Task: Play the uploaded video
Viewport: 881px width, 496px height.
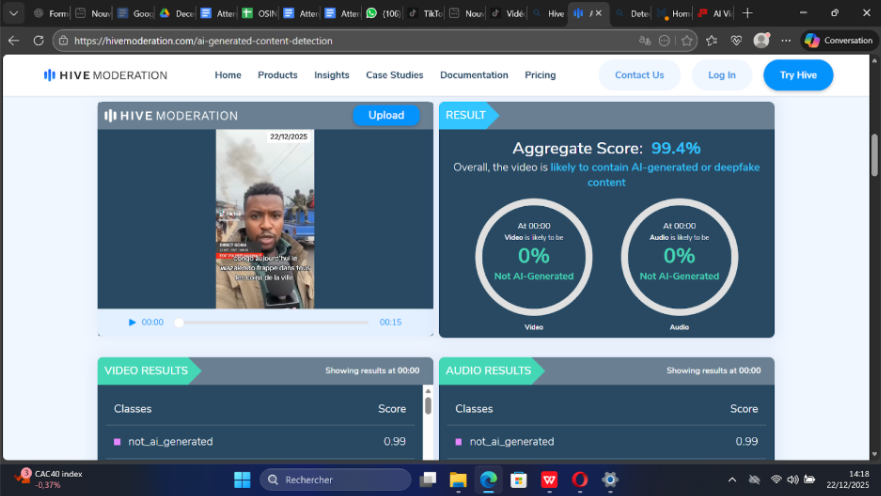Action: (x=133, y=322)
